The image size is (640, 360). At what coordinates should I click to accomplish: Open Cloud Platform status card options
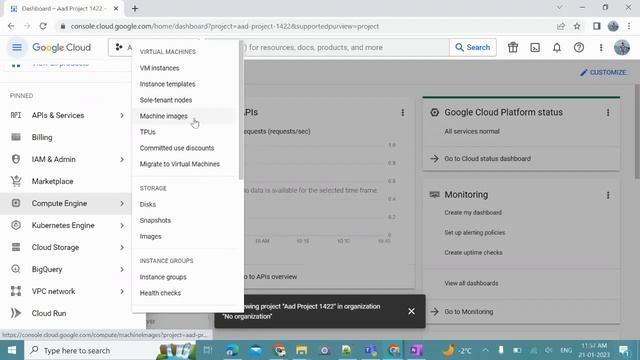click(608, 113)
